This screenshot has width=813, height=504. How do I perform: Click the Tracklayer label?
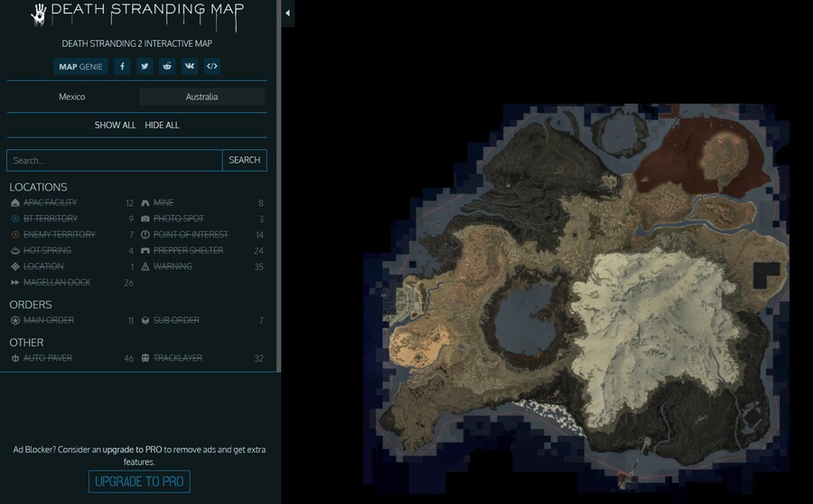[178, 359]
